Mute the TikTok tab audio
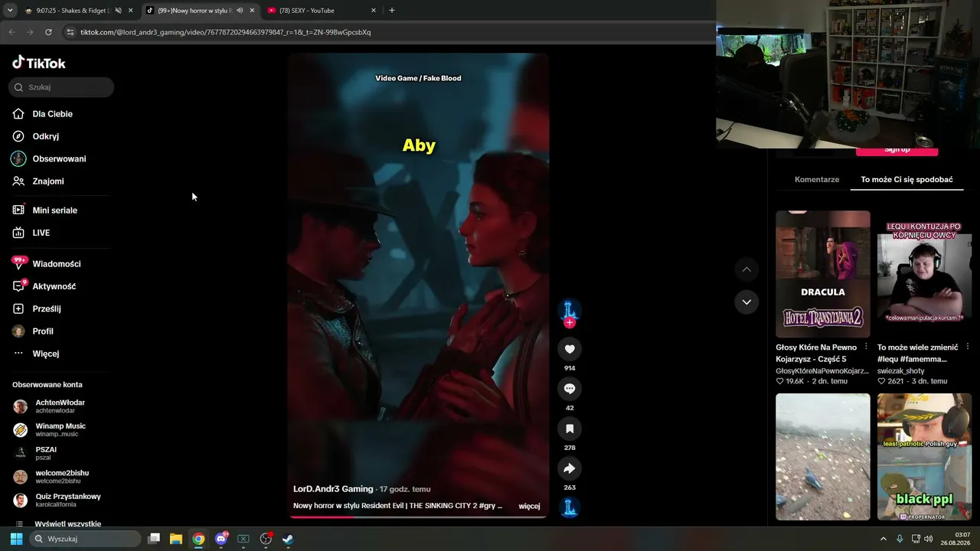The width and height of the screenshot is (980, 551). [240, 11]
